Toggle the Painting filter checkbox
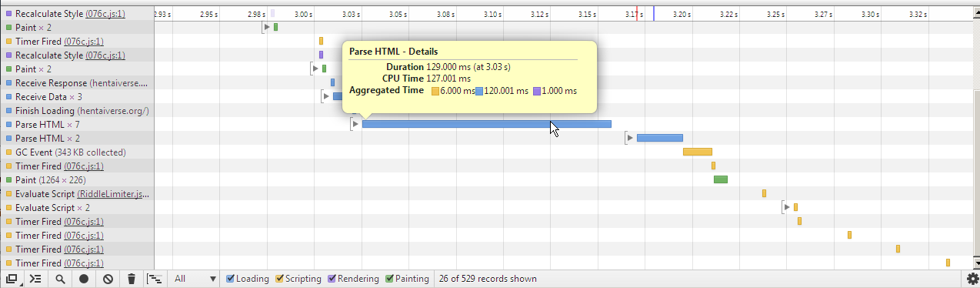980x288 pixels. [x=390, y=279]
